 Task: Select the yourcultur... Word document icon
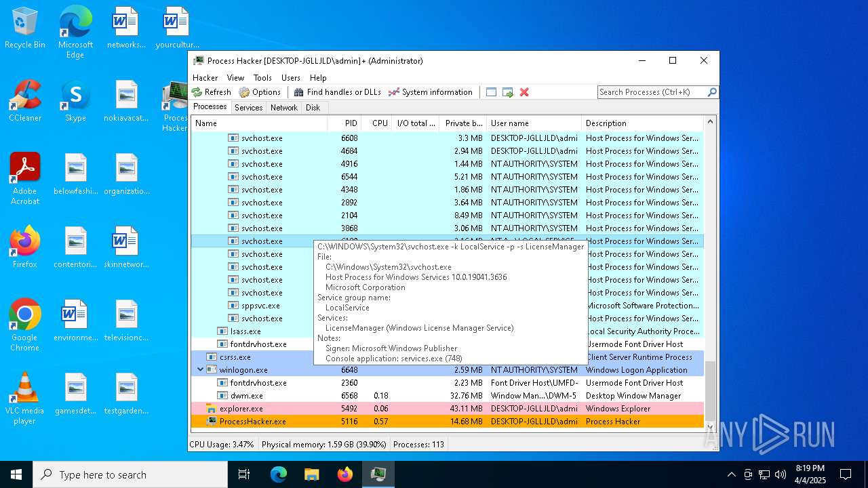pyautogui.click(x=176, y=28)
